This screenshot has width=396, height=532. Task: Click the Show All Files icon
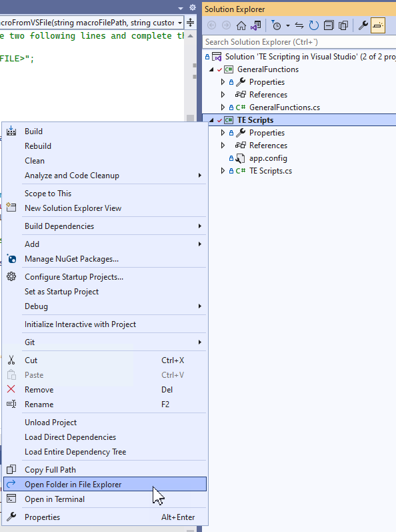point(343,25)
